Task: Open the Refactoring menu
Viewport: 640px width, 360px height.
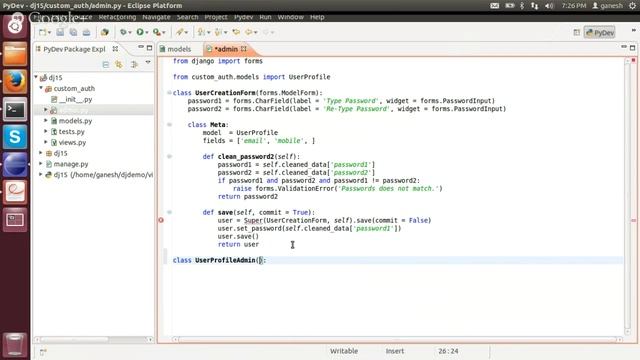Action: [117, 17]
